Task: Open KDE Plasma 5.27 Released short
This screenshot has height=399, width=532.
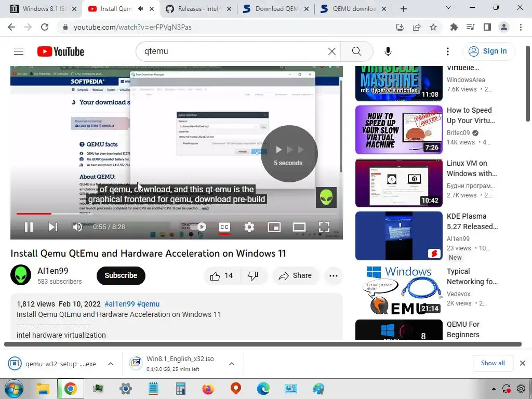Action: [398, 236]
